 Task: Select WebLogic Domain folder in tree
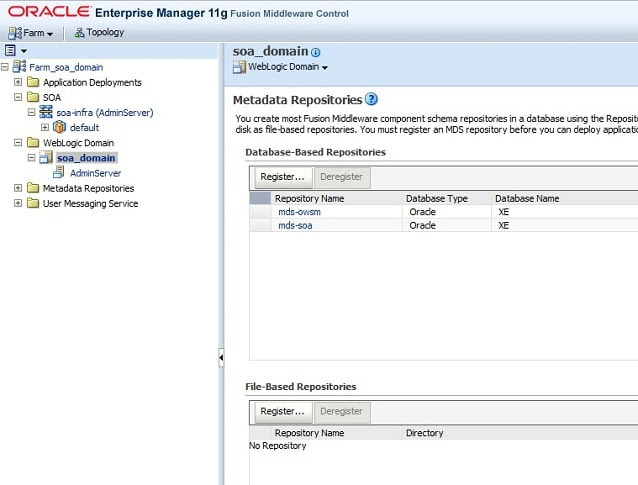(x=78, y=143)
